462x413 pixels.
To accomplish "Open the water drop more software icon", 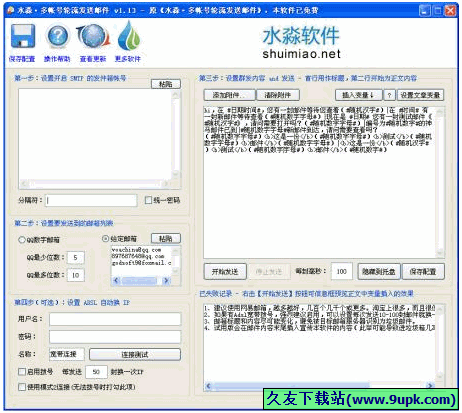I will (128, 36).
